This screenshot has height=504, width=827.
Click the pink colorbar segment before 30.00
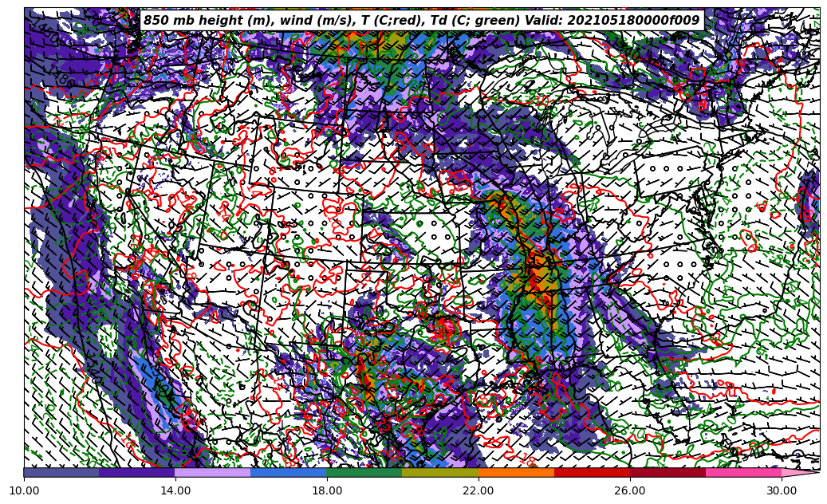point(744,472)
